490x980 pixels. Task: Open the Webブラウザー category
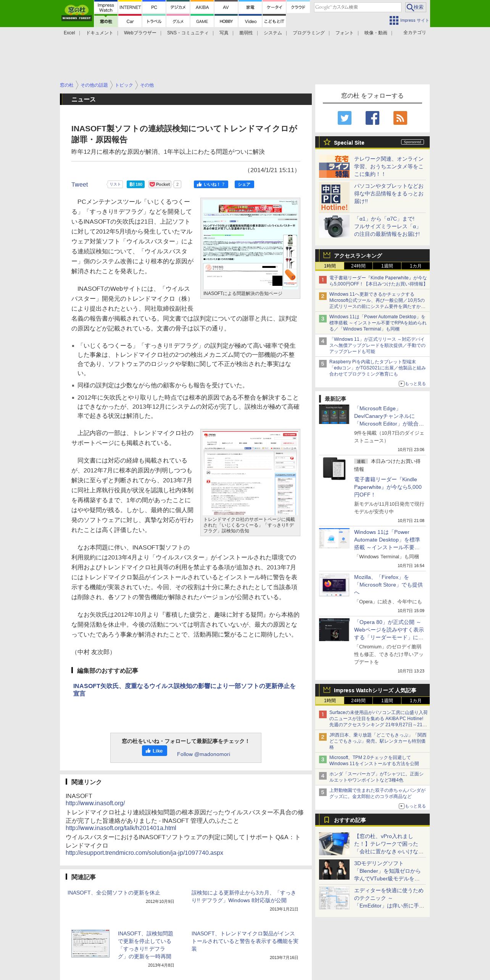[x=140, y=33]
